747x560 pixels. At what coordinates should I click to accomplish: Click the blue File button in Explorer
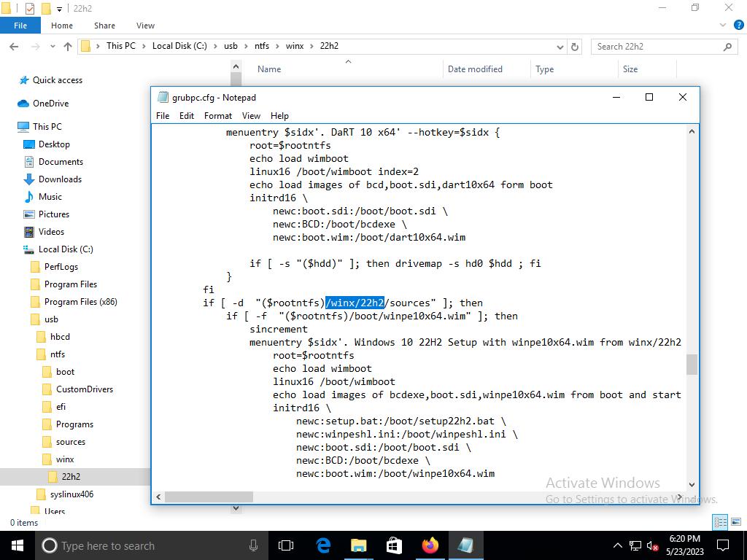(20, 26)
